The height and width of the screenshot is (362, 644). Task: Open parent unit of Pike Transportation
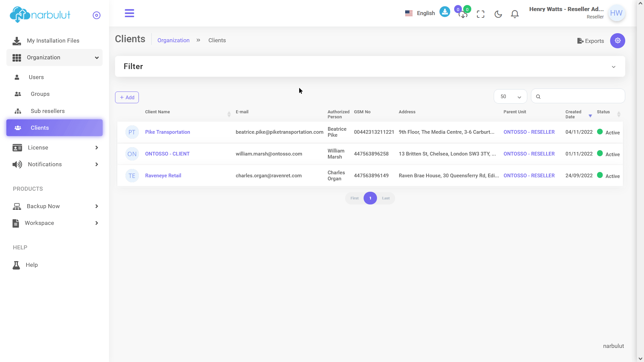[x=529, y=132]
